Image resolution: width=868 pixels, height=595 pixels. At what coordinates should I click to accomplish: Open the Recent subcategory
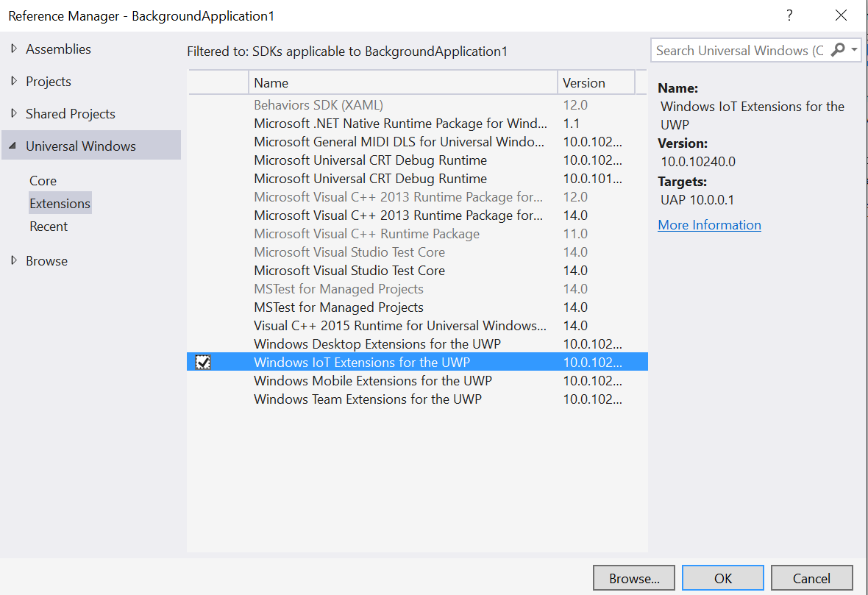point(49,227)
